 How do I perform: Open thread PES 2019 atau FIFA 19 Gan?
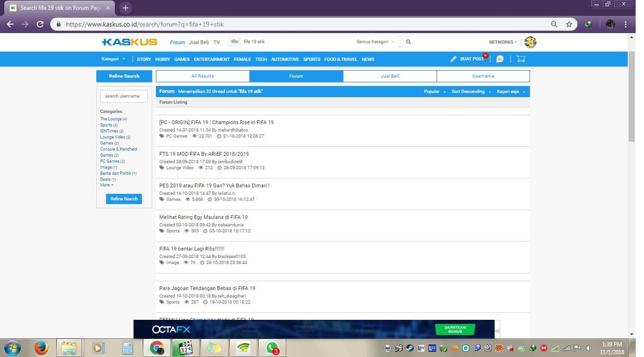click(x=214, y=186)
